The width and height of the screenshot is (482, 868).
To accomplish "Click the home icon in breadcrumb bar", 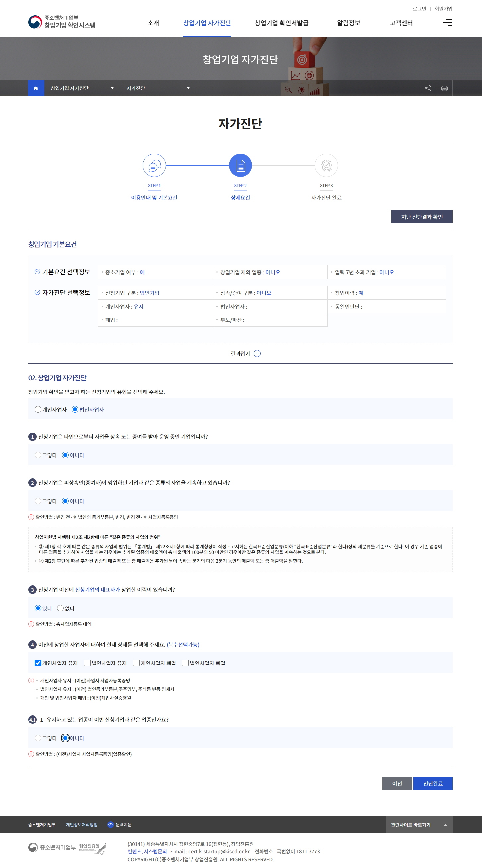I will click(36, 88).
